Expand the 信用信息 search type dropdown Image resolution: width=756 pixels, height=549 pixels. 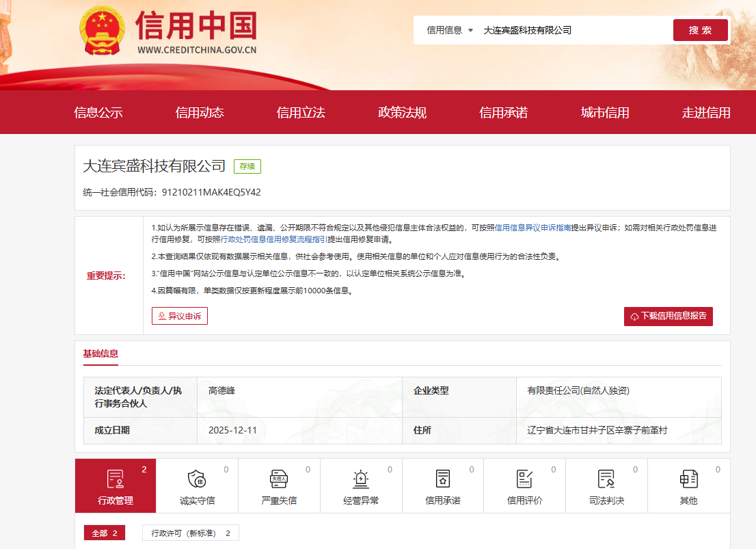(450, 30)
